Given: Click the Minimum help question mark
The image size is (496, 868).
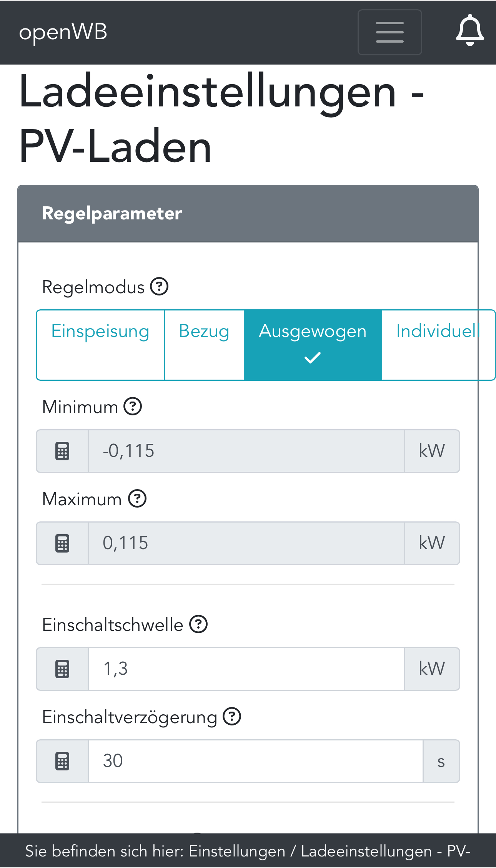Looking at the screenshot, I should click(133, 407).
